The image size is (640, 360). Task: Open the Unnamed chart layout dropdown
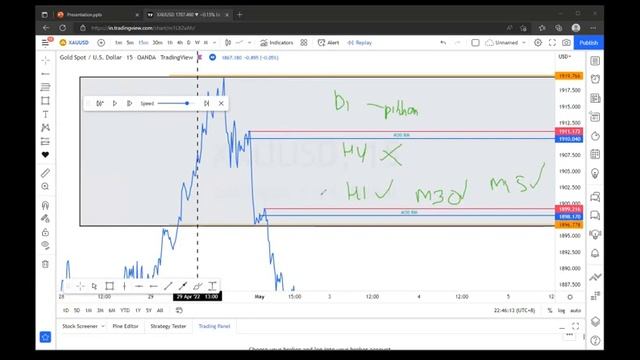click(505, 42)
